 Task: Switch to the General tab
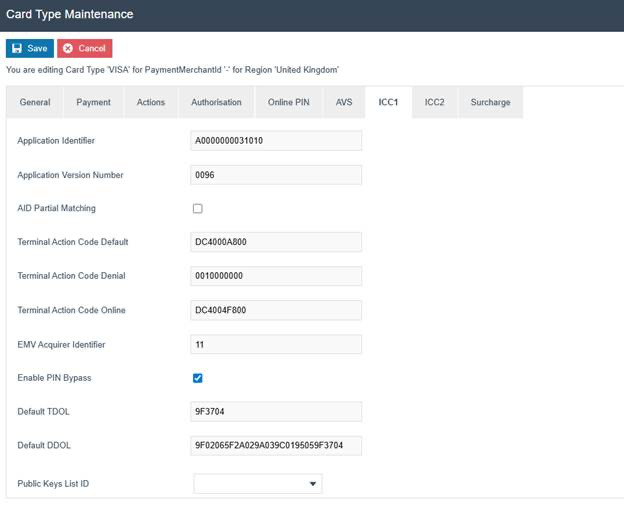pos(35,102)
